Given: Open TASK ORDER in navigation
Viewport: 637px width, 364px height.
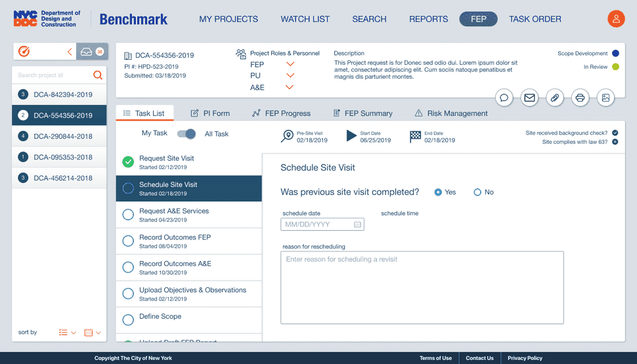Looking at the screenshot, I should 535,19.
